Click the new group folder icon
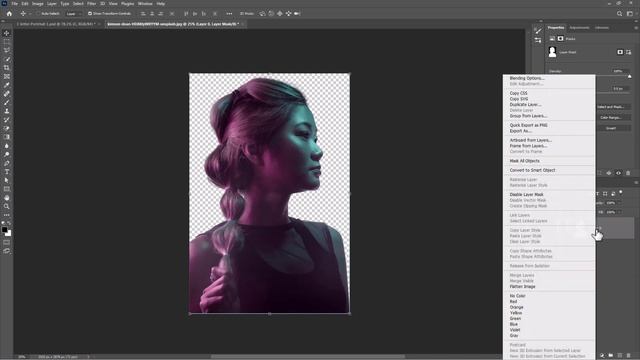This screenshot has height=360, width=640. point(611,356)
